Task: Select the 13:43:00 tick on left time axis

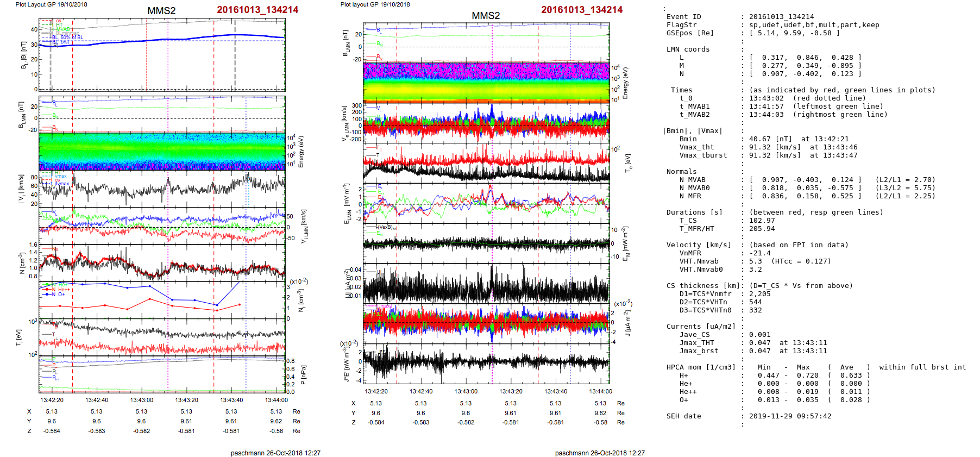Action: coord(141,400)
